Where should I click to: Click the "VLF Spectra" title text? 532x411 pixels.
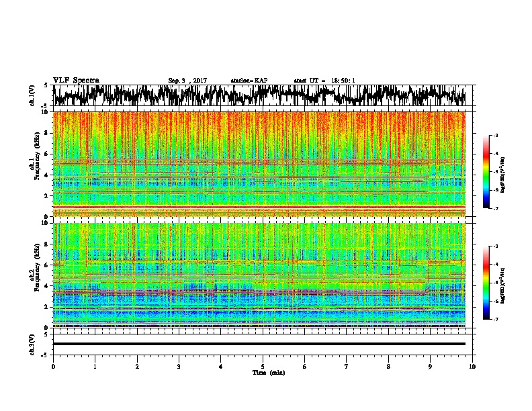click(76, 81)
